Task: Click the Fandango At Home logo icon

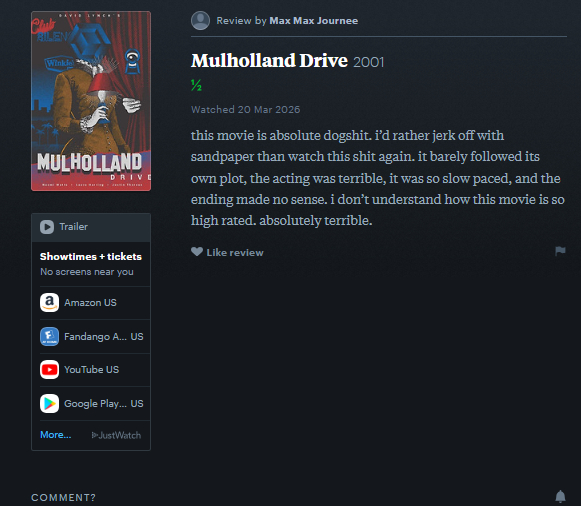Action: coord(49,336)
